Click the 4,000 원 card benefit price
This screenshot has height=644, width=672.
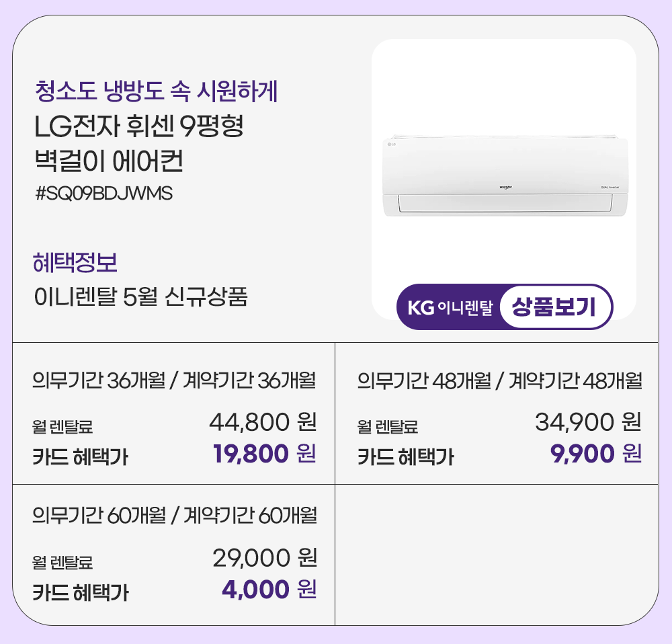tap(269, 590)
